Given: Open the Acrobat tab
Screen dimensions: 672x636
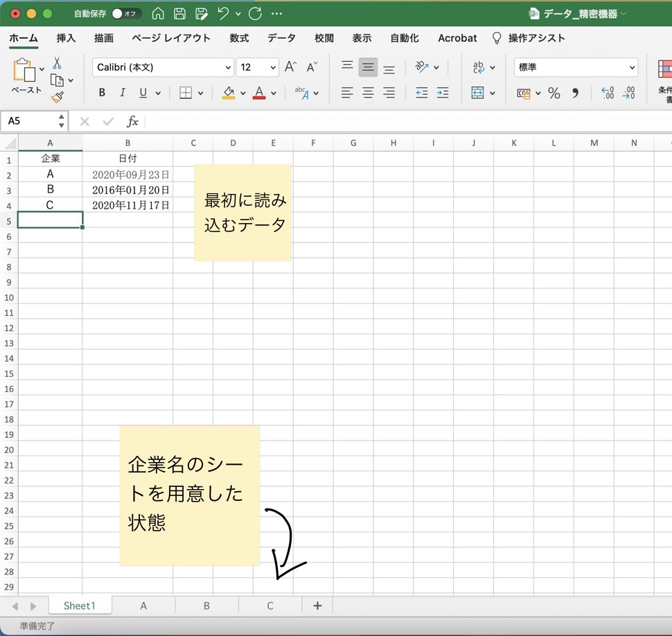Looking at the screenshot, I should [x=457, y=38].
